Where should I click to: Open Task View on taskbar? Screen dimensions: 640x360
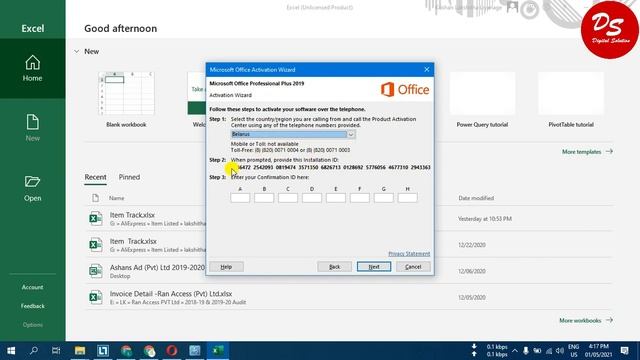point(56,351)
